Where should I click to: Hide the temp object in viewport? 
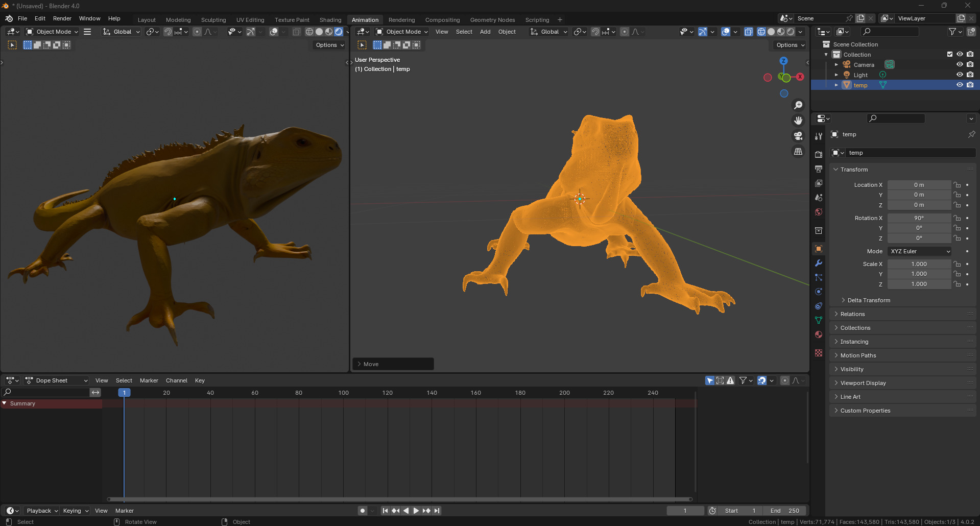pyautogui.click(x=960, y=85)
